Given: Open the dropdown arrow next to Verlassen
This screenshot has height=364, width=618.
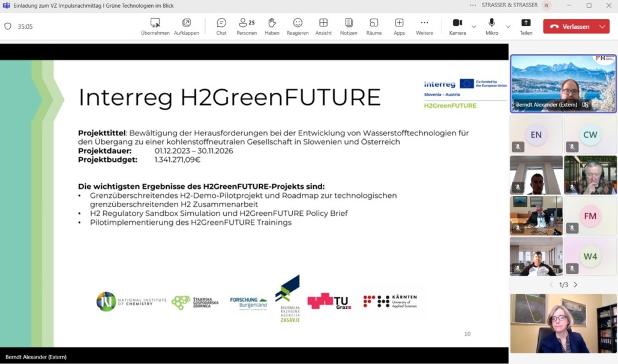Looking at the screenshot, I should 602,26.
